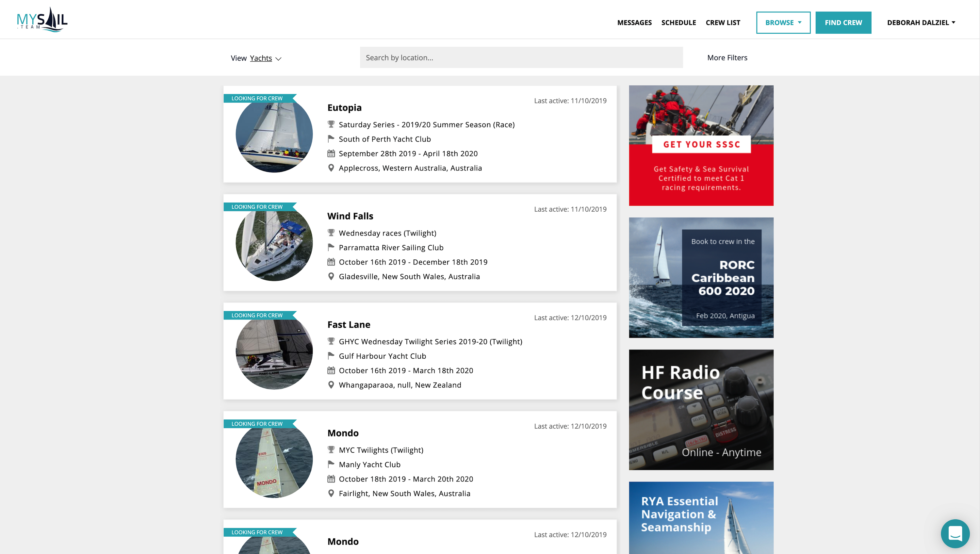Viewport: 980px width, 554px height.
Task: Expand the BROWSE dropdown
Action: (783, 23)
